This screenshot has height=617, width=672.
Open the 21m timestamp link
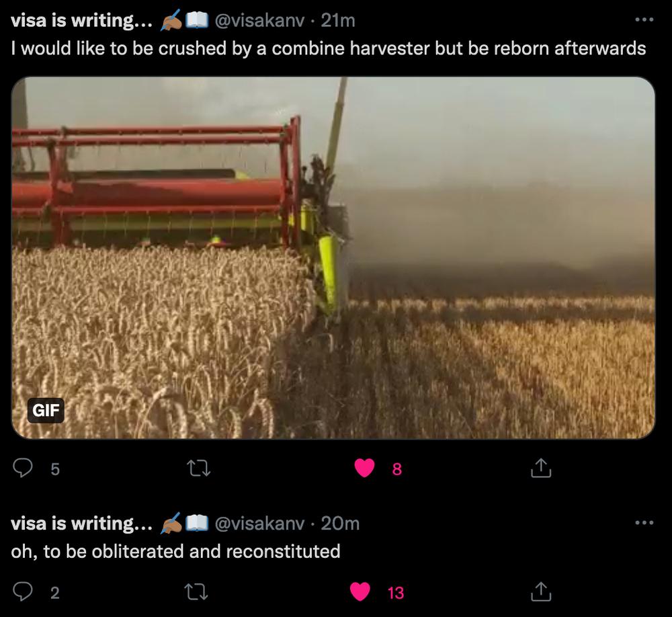click(338, 20)
